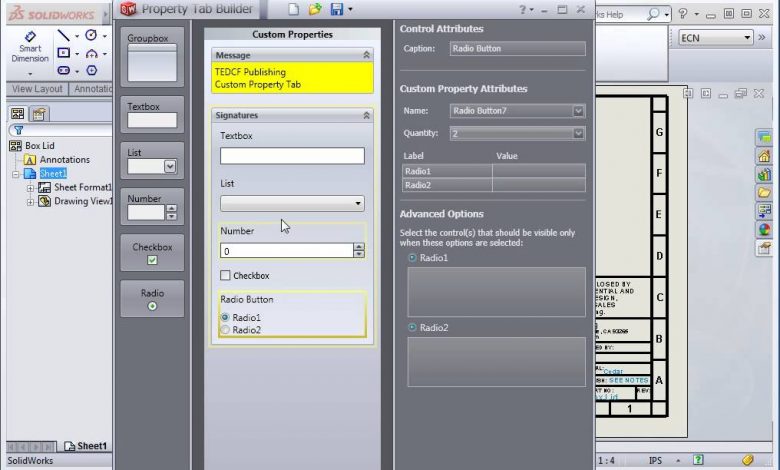The image size is (780, 470).
Task: Toggle the Checkbox control in Custom Properties
Action: pos(225,275)
